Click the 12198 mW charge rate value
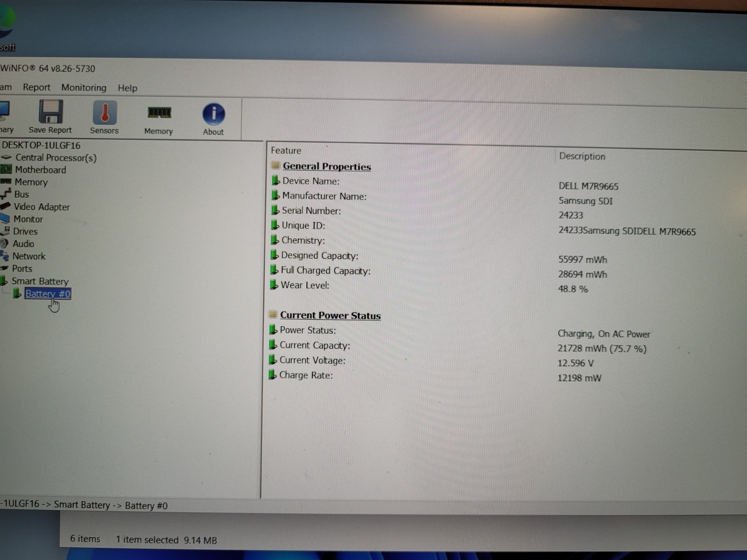 pos(579,378)
